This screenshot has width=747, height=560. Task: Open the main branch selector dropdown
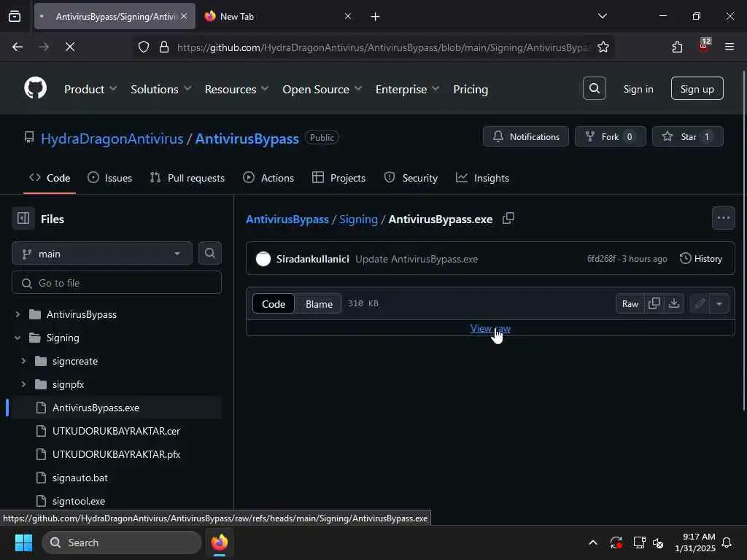[x=102, y=253]
